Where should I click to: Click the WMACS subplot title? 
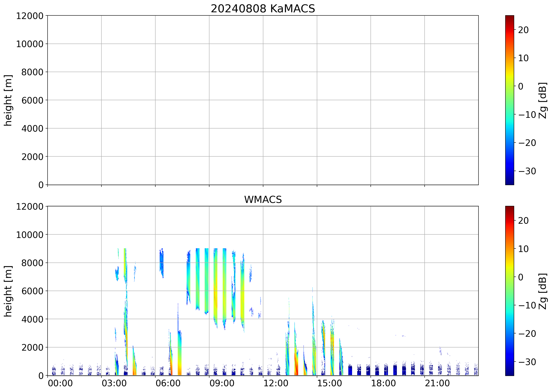pos(263,200)
